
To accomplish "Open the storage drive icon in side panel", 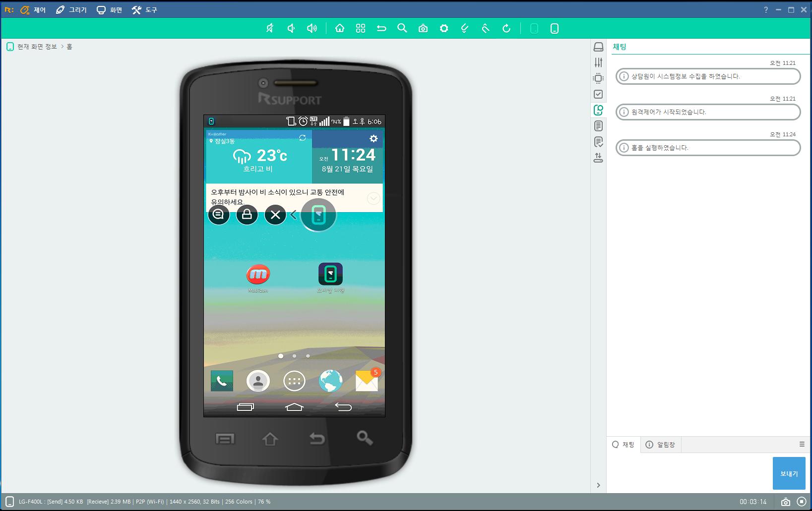I will 599,47.
